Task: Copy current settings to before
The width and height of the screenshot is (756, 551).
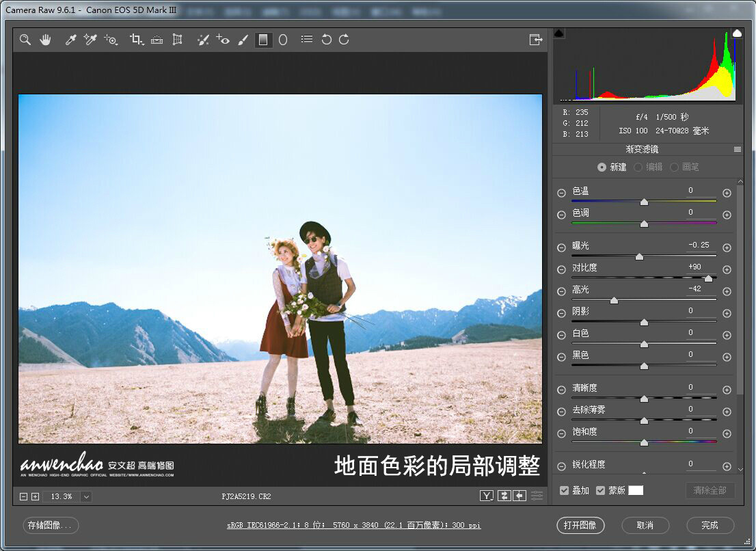Action: (519, 496)
